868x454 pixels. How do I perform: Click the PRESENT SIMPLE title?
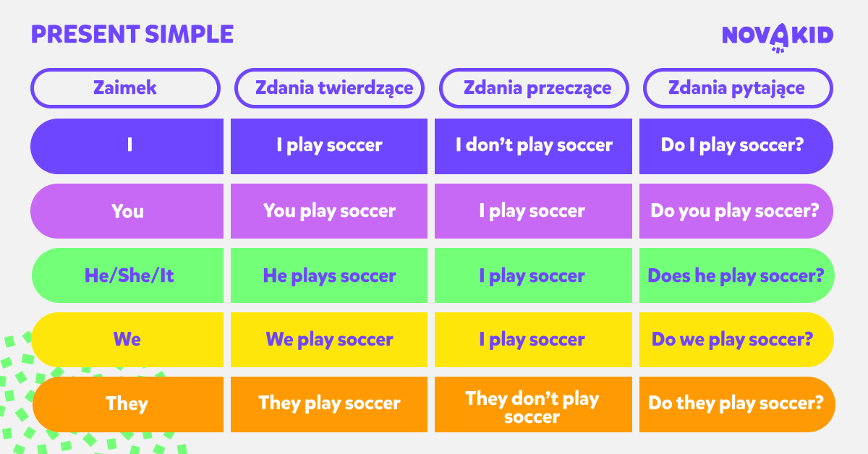[132, 34]
